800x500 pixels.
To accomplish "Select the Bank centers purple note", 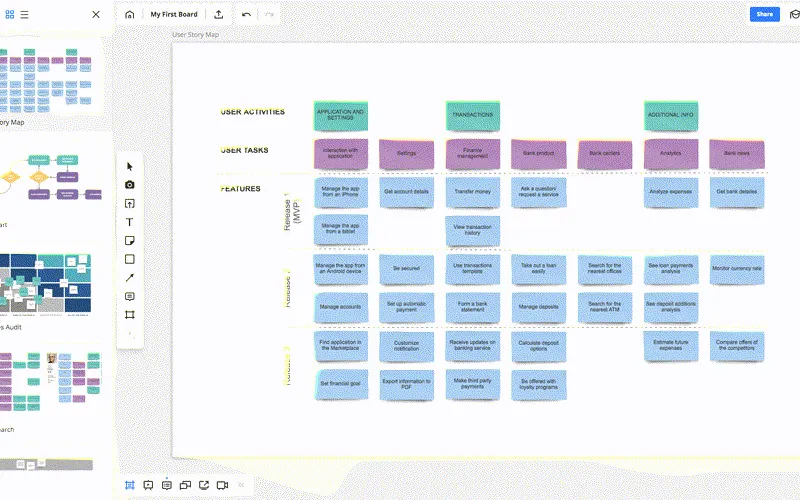I will click(605, 154).
